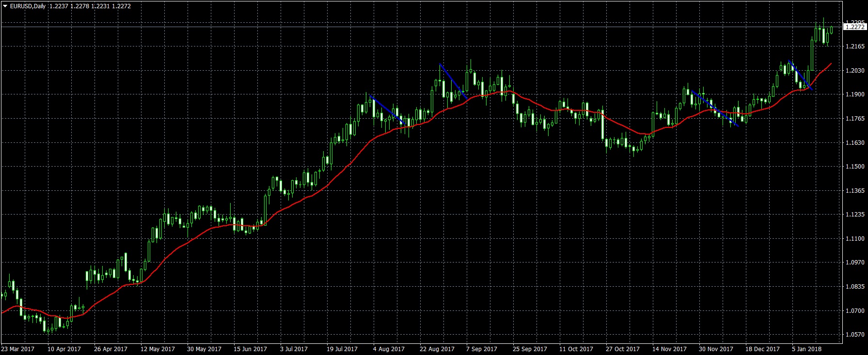Click the 1.2165 price axis label

click(x=855, y=46)
